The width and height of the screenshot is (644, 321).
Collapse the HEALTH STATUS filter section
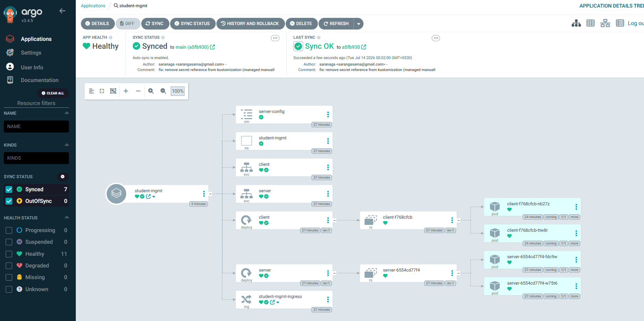click(67, 217)
